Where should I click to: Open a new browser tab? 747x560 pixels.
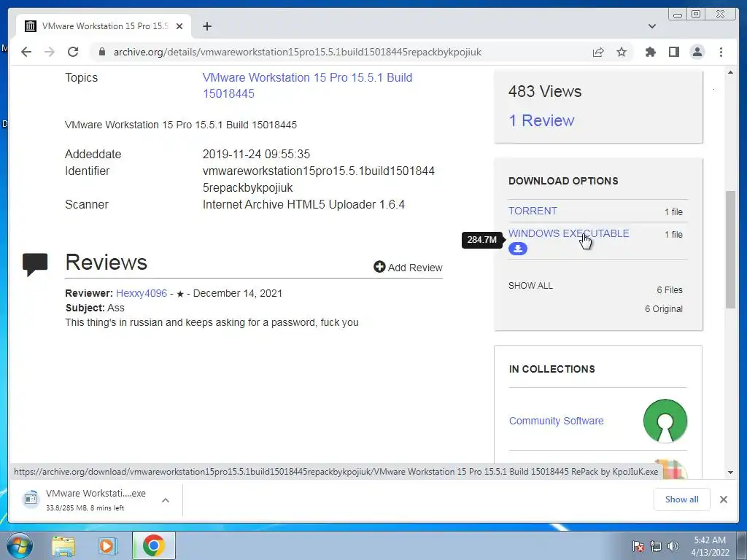(206, 26)
